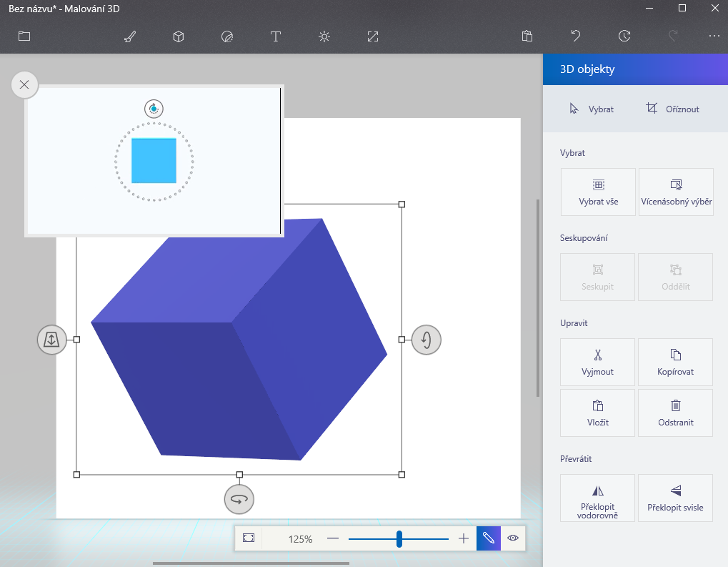This screenshot has width=728, height=567.
Task: Open the History icon
Action: (624, 36)
